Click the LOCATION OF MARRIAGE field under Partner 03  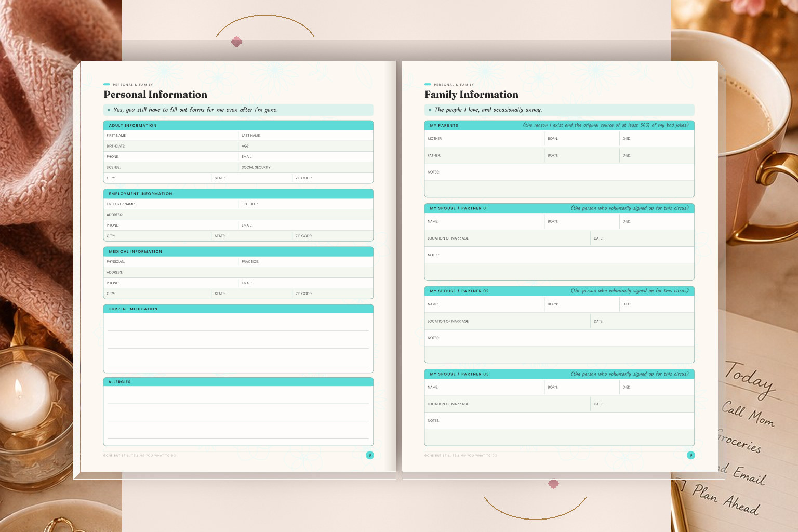pos(507,404)
